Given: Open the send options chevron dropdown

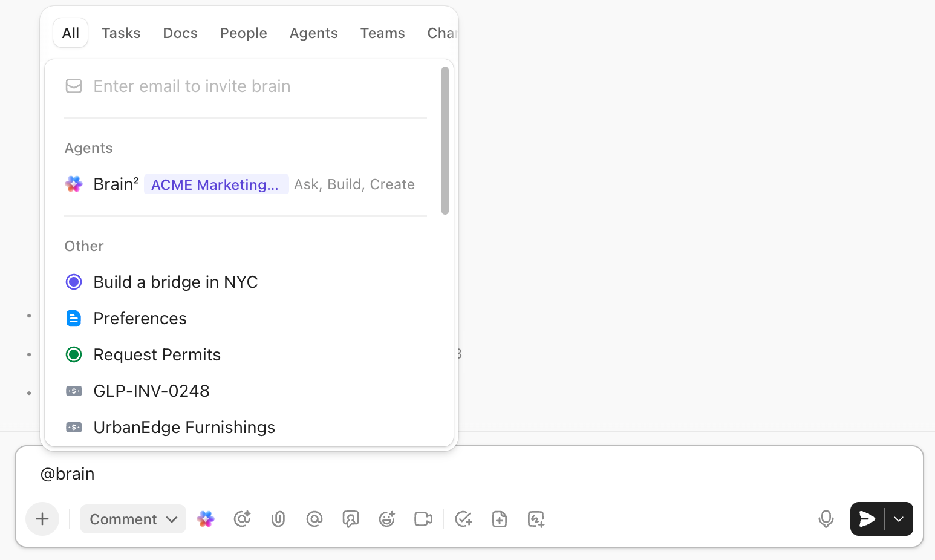Looking at the screenshot, I should coord(899,519).
